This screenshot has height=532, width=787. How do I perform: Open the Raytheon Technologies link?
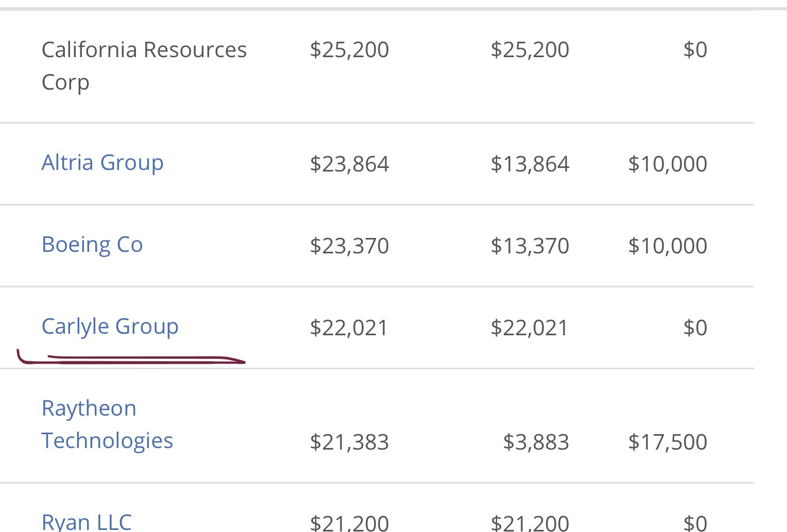[107, 424]
